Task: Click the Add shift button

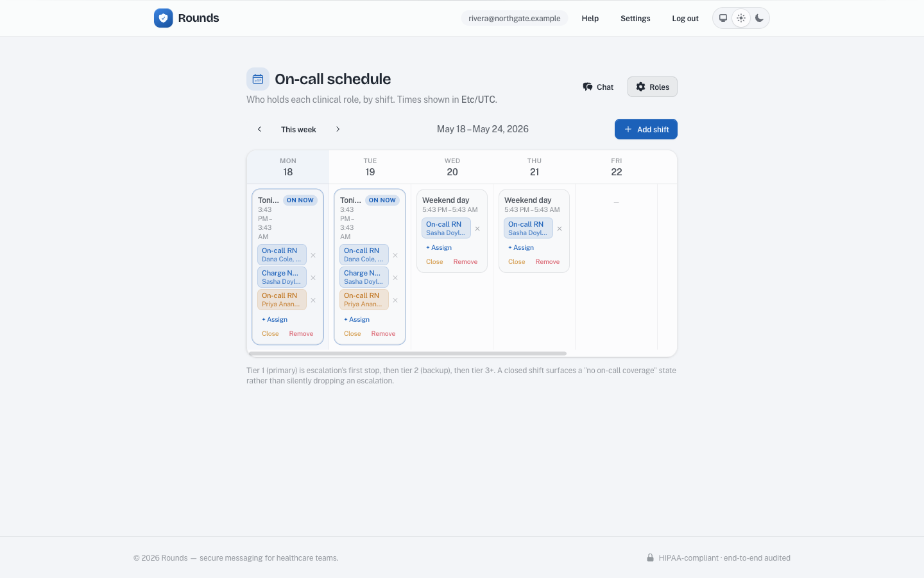Action: (x=646, y=129)
